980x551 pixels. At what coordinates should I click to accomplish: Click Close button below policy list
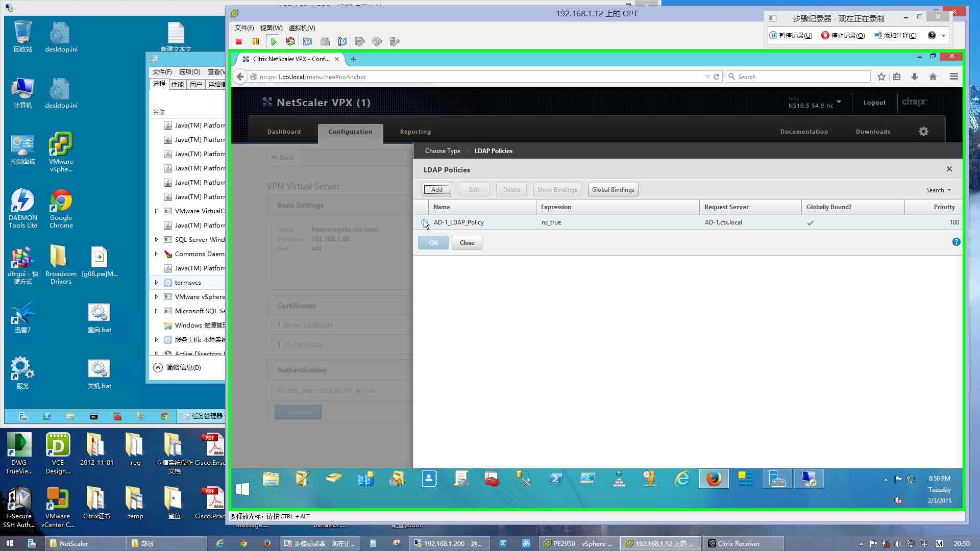[x=467, y=243]
